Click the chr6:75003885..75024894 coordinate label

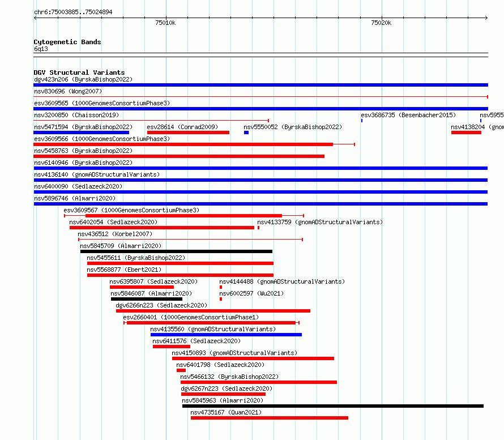(73, 12)
